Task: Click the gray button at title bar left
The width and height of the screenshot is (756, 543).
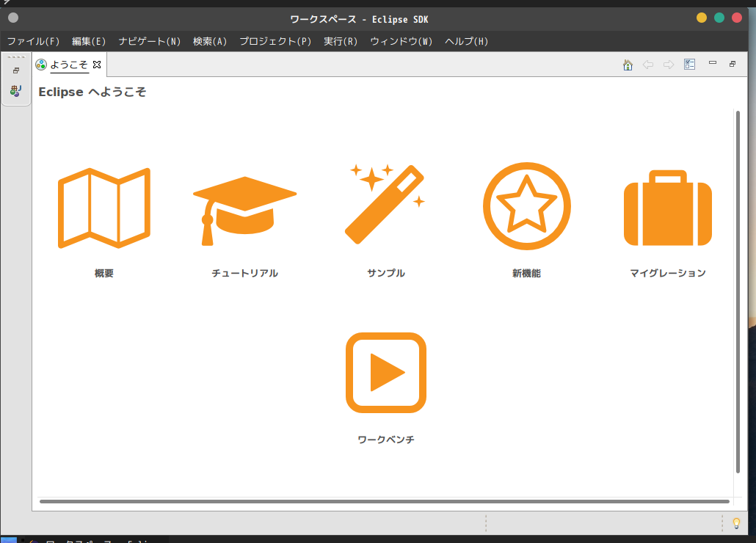Action: pos(13,18)
